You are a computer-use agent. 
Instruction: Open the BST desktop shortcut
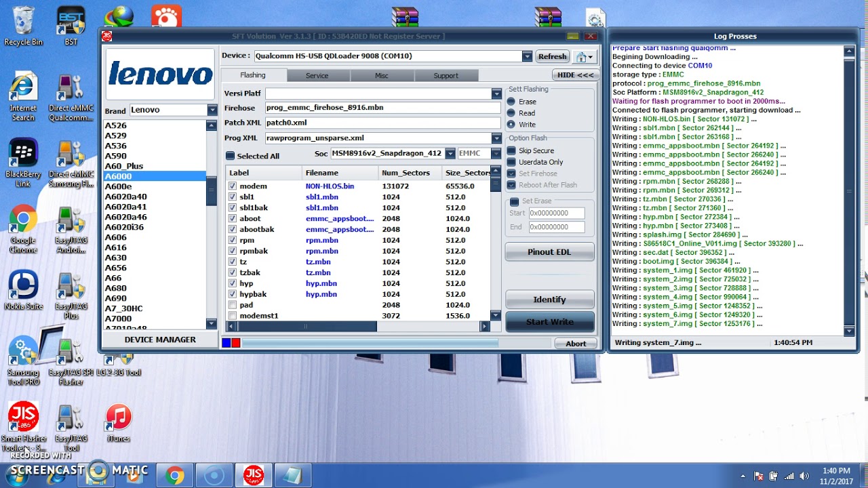[71, 26]
